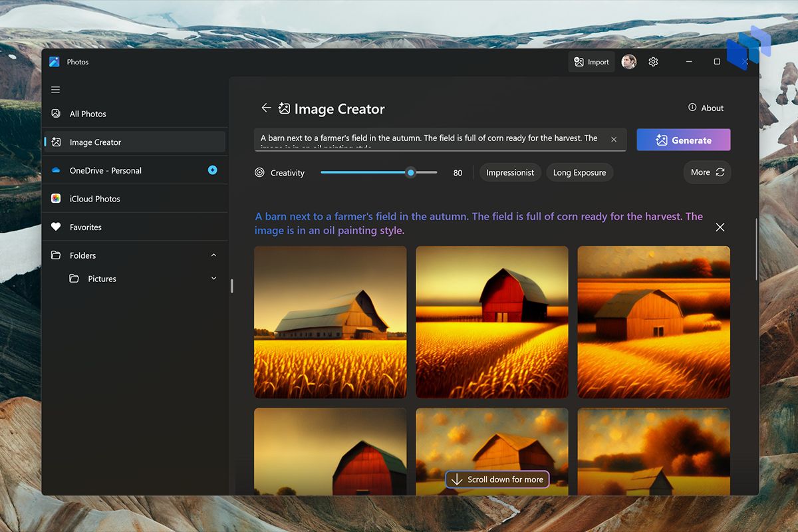798x532 pixels.
Task: Dismiss the results with the X icon
Action: tap(720, 227)
